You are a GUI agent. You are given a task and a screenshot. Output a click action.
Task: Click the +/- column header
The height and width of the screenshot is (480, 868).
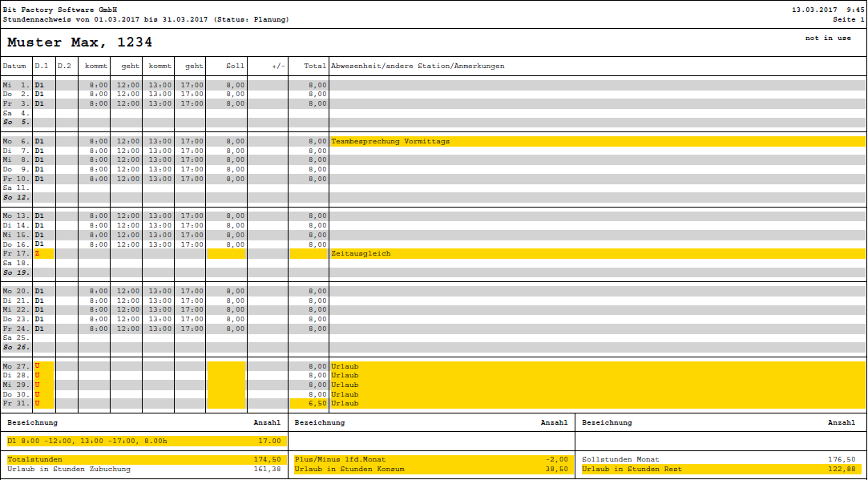coord(278,66)
